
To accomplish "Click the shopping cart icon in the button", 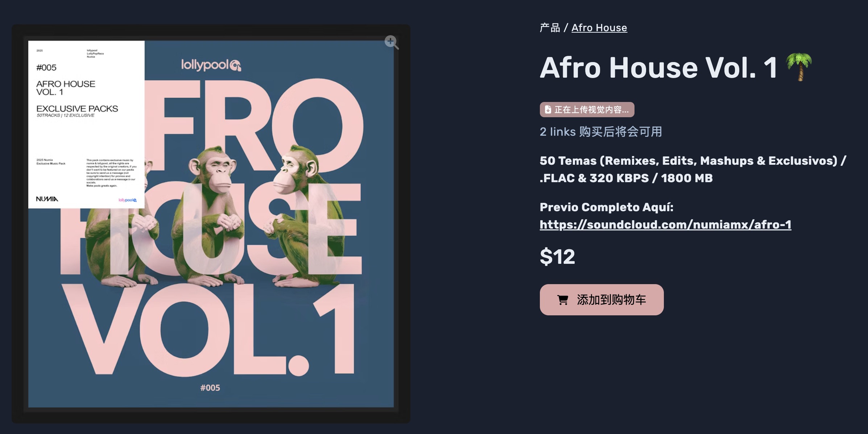I will coord(562,300).
